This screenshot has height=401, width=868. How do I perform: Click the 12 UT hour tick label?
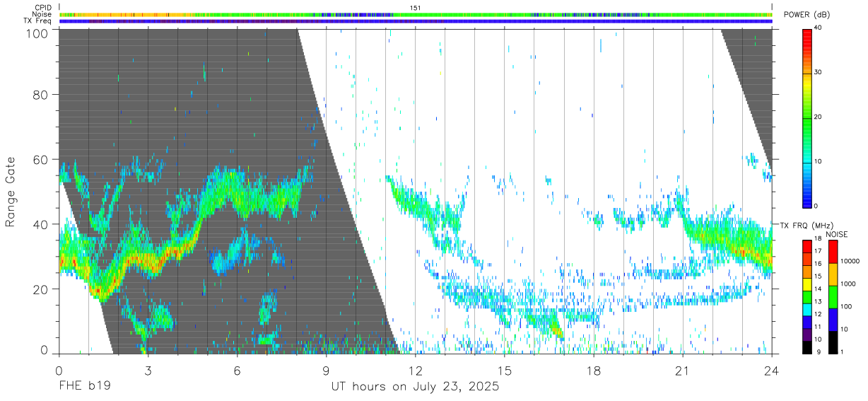coord(415,371)
